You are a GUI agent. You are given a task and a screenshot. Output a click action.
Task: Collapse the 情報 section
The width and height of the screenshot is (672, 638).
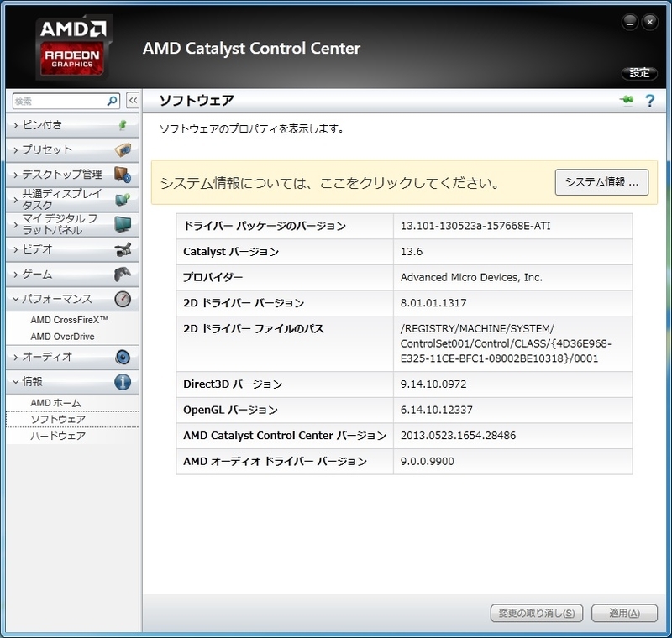click(72, 382)
